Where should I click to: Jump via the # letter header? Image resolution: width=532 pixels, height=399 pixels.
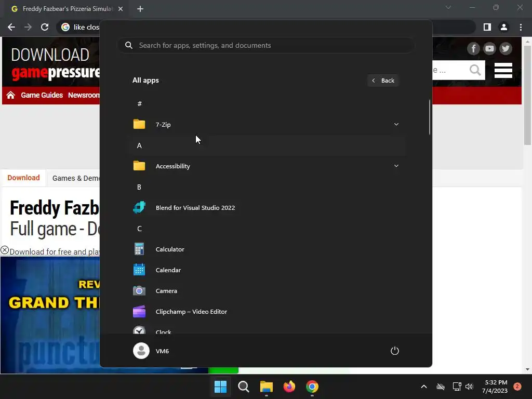(x=139, y=104)
